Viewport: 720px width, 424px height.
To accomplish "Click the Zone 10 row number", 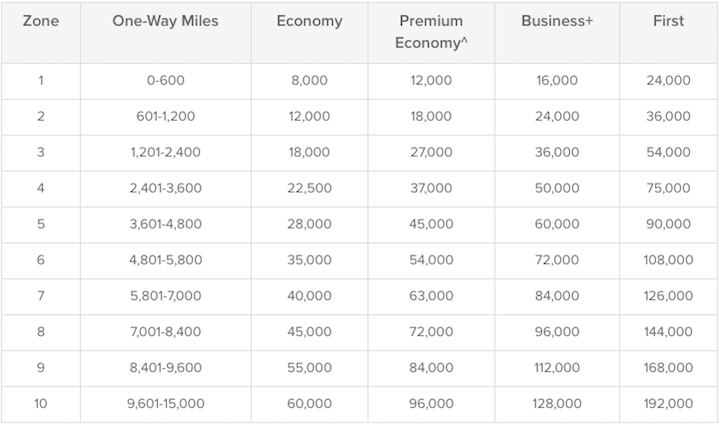I will 41,404.
